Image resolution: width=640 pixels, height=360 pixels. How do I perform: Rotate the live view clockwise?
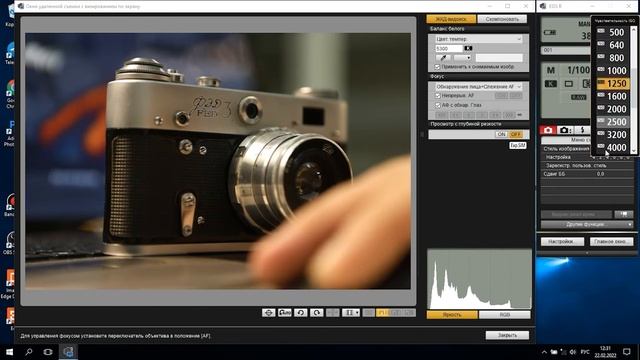(x=317, y=313)
